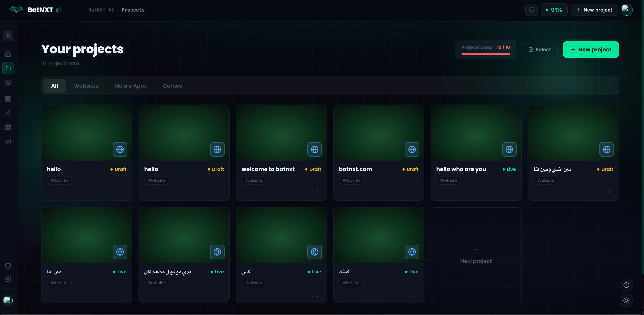
Task: Open three-dot menu on مين انتي ومين انا card
Action: tap(609, 192)
